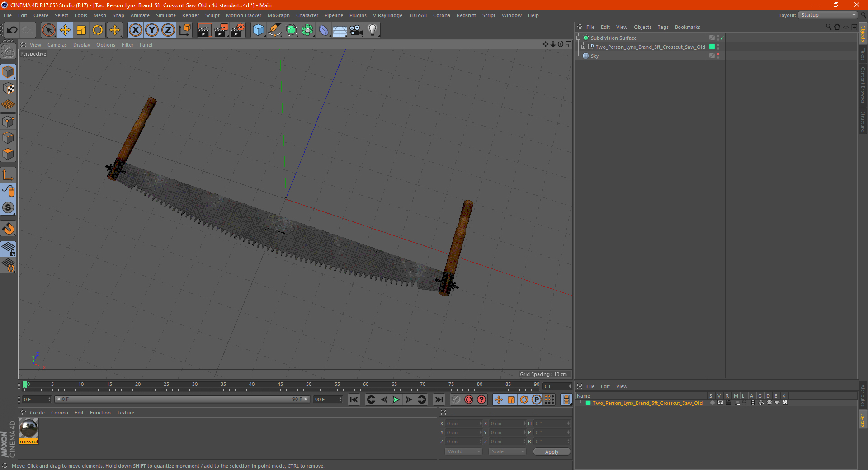Screen dimensions: 868x470
Task: Open the Content Browser side tab
Action: (863, 85)
